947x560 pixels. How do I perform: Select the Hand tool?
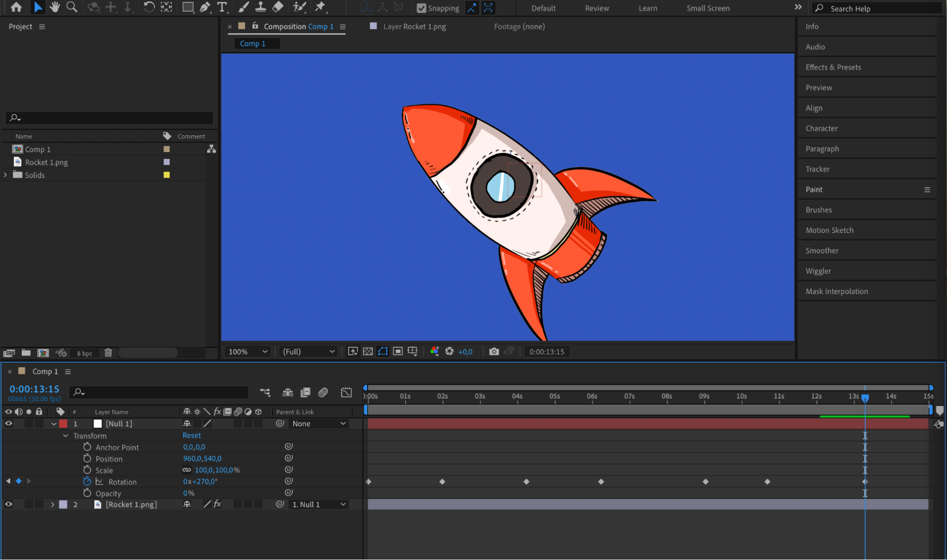coord(54,7)
